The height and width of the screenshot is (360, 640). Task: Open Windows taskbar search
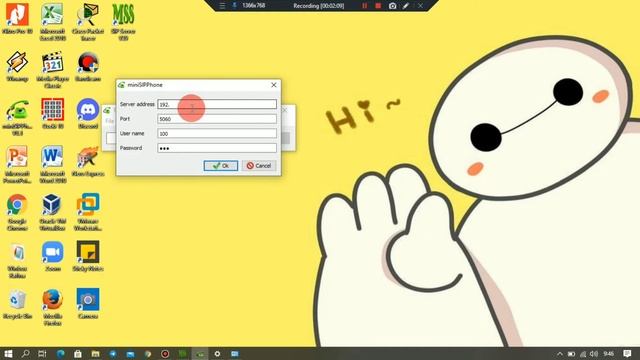(25, 353)
